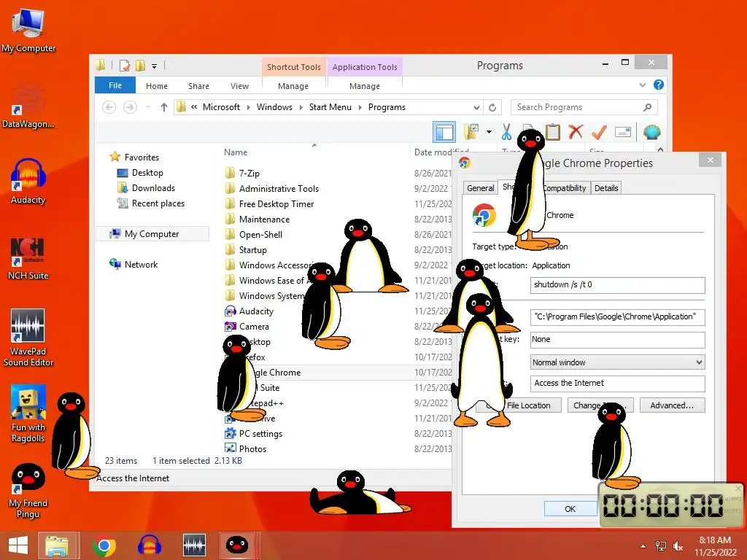Switch to the View ribbon tab
747x560 pixels.
(x=239, y=86)
